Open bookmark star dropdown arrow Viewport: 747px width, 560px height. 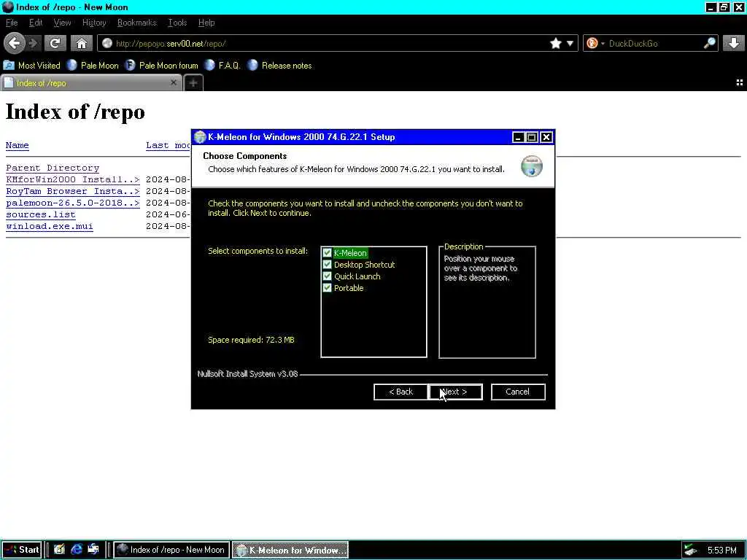click(x=570, y=43)
